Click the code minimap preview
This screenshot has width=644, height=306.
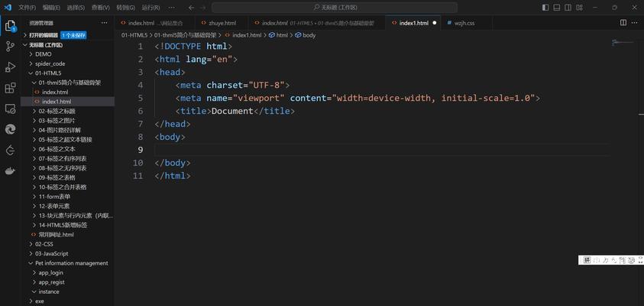[623, 43]
